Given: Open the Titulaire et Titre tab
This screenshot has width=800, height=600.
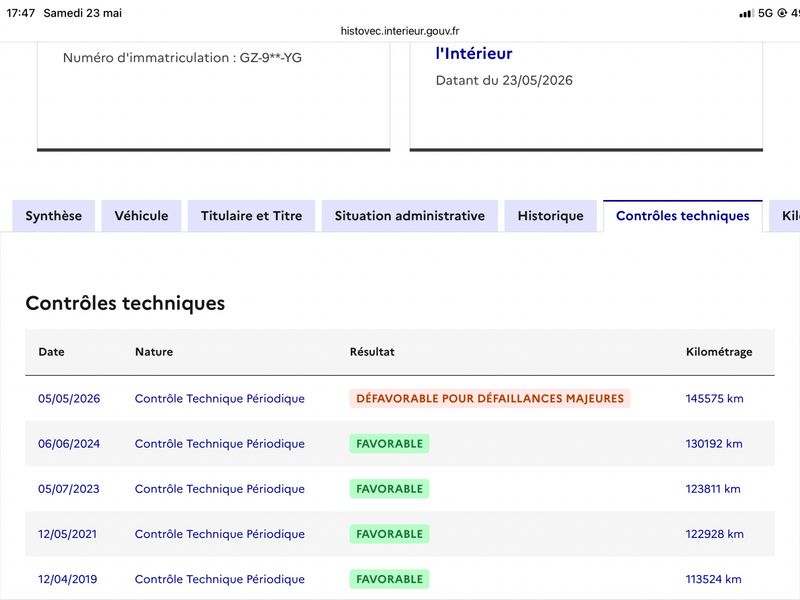Looking at the screenshot, I should point(252,216).
